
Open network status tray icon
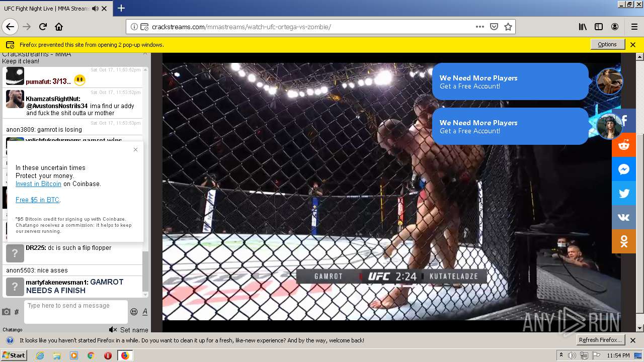pos(584,355)
